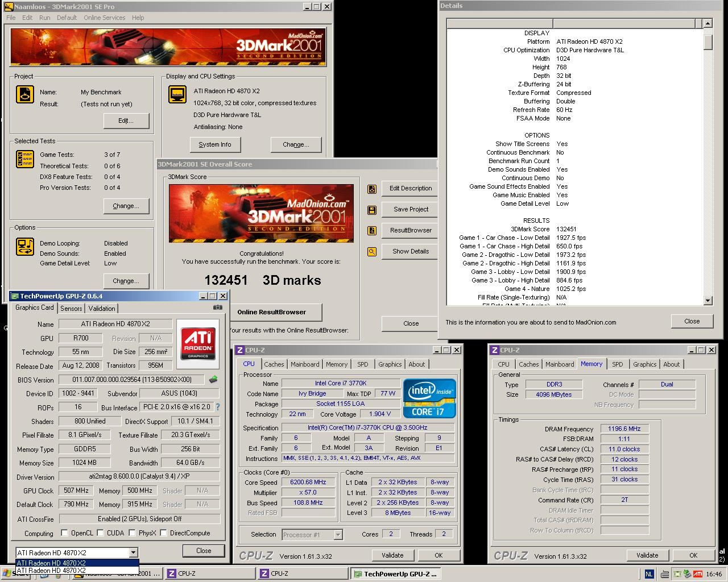Click the Options section icon in 3DMark2001

25,247
